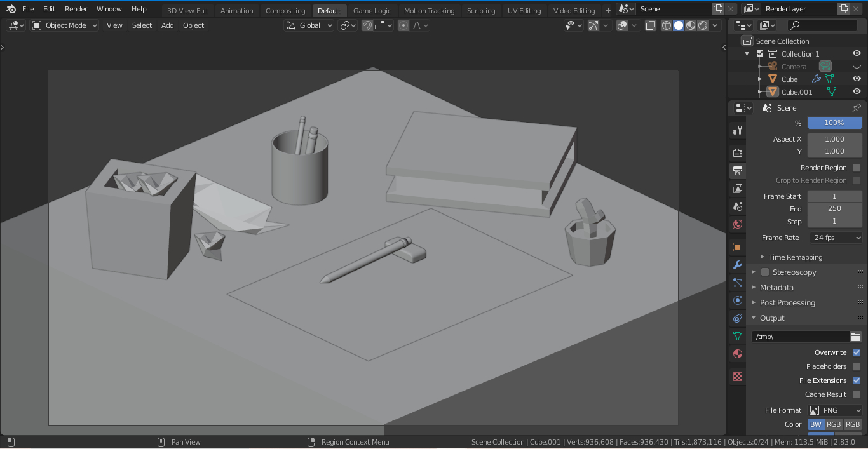The image size is (868, 449).
Task: Open the Output Properties tab (printer icon)
Action: click(737, 170)
